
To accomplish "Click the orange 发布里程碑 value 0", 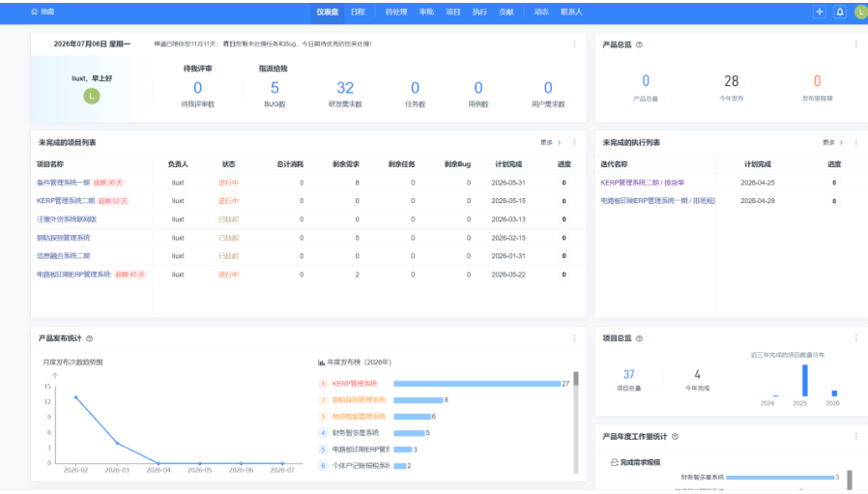I will 817,81.
